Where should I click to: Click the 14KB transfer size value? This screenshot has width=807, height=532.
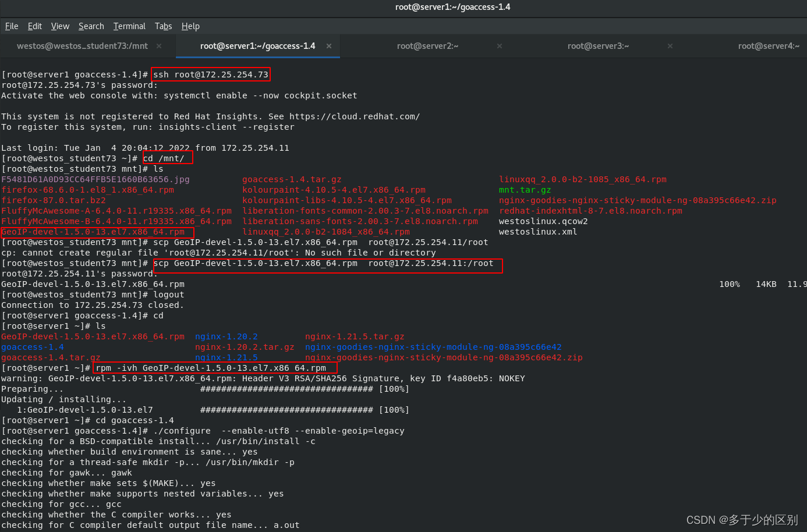766,284
